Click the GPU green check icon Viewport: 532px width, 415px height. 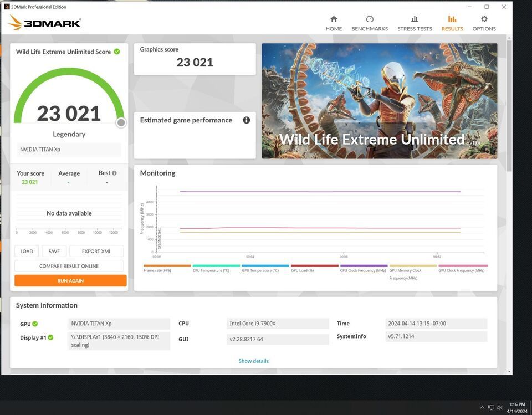[35, 324]
